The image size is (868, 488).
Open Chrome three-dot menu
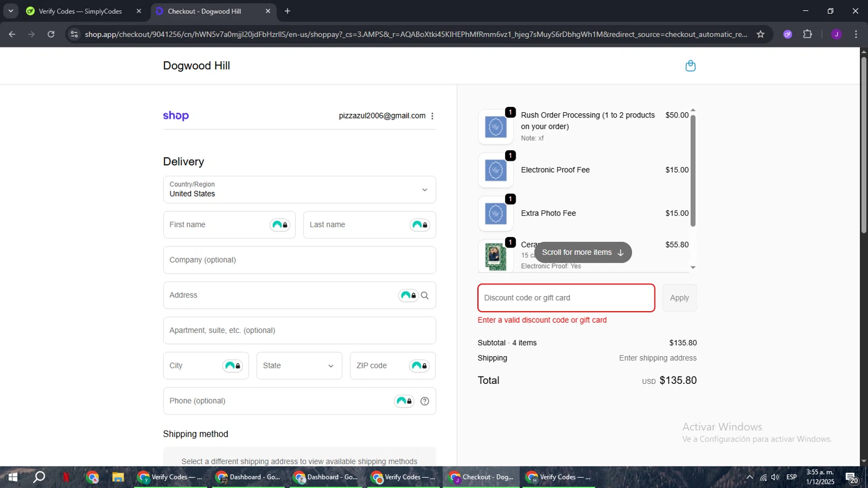856,34
